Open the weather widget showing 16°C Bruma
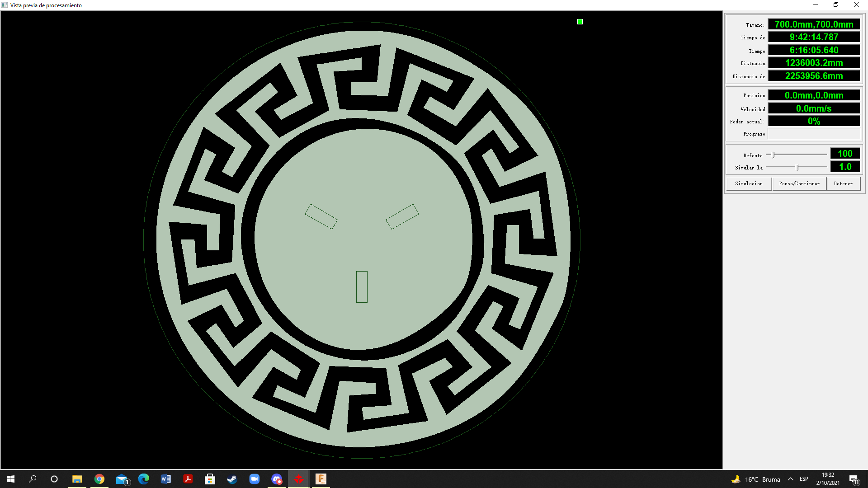868x488 pixels. point(756,479)
